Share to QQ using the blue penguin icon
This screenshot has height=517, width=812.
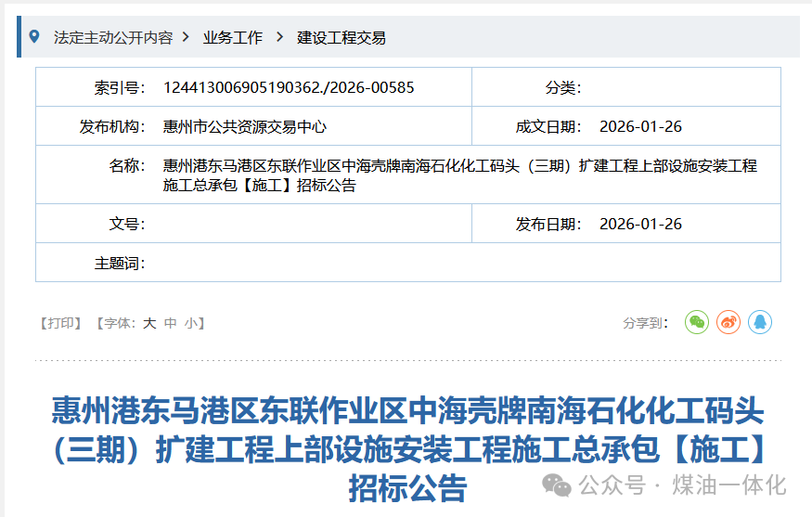pos(760,322)
